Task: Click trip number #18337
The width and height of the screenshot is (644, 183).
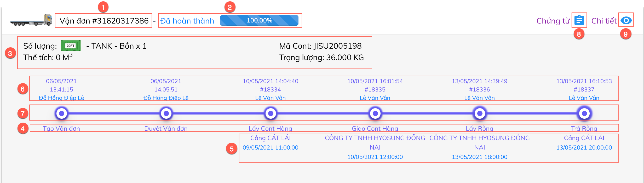Action: (584, 89)
